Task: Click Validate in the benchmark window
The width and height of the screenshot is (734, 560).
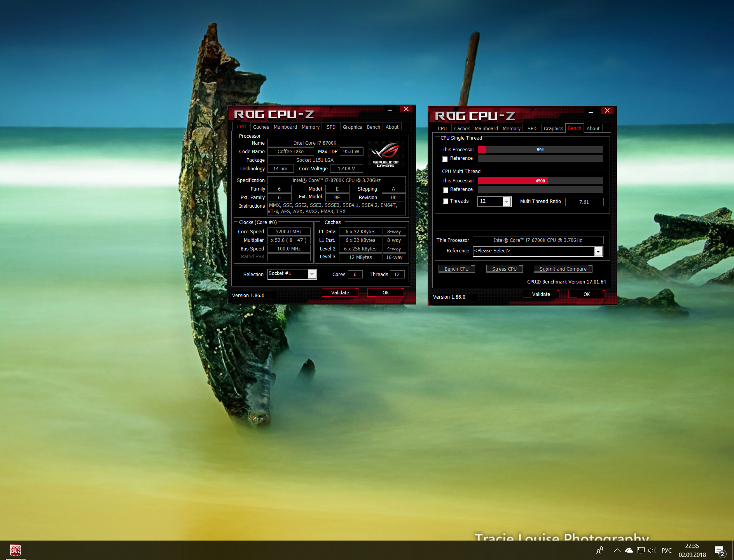Action: (x=541, y=294)
